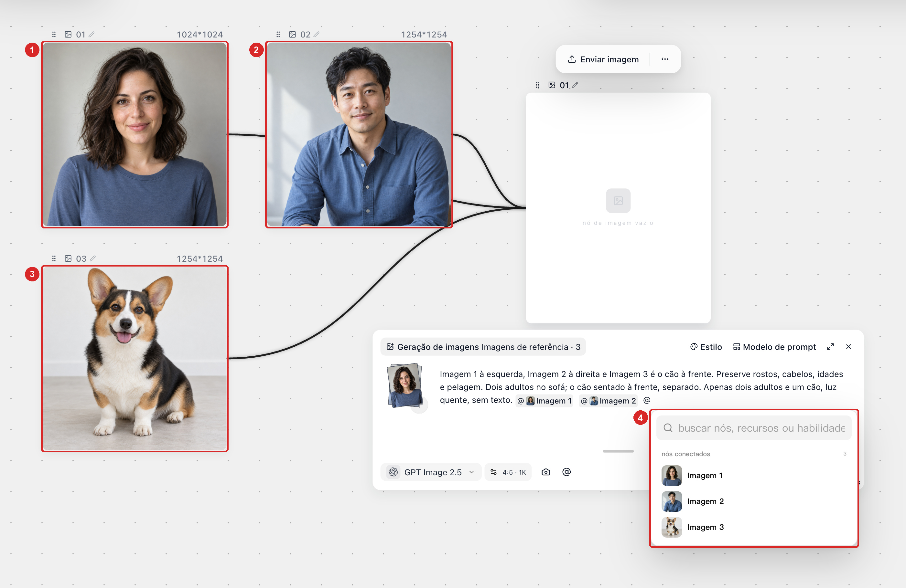The width and height of the screenshot is (906, 588).
Task: Click image type icon on node 02
Action: click(292, 35)
